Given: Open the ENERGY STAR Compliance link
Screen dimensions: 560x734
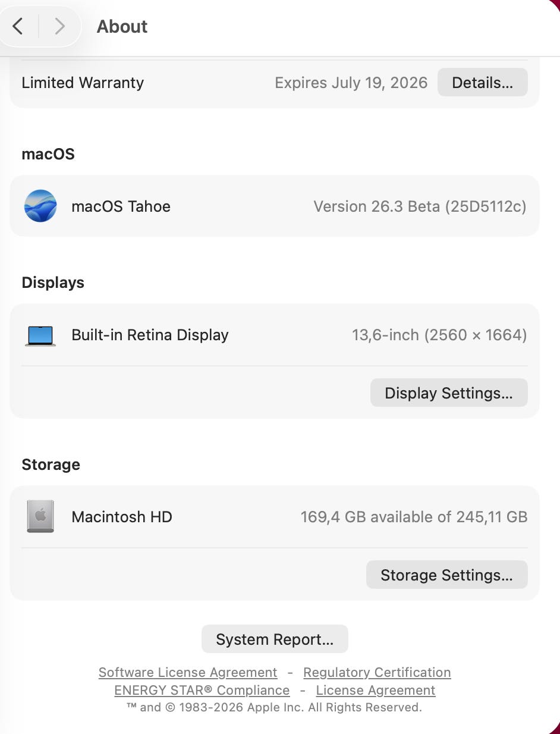Looking at the screenshot, I should click(202, 691).
